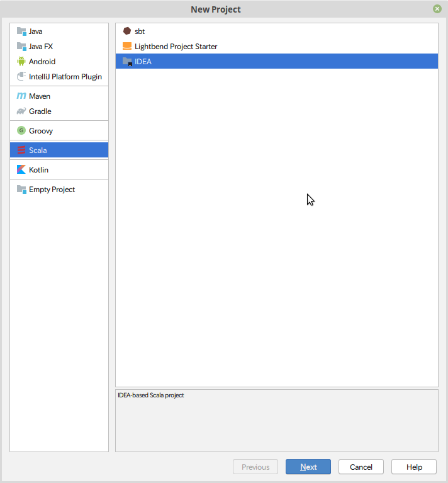Screen dimensions: 448x483
Task: Select Lightbend Project Starter template label
Action: [x=176, y=47]
